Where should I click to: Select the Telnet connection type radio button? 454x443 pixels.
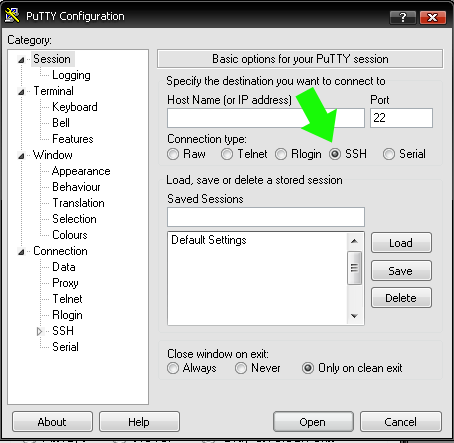(227, 154)
